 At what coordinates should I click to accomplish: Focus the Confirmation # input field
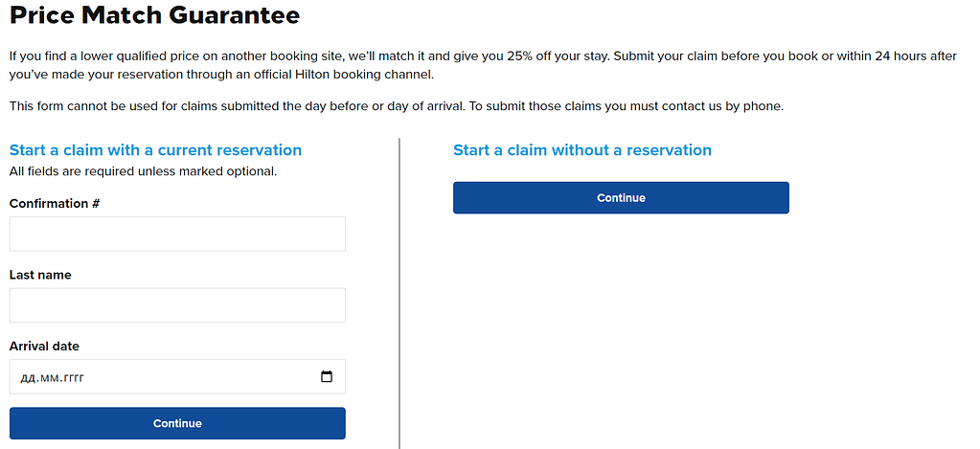click(x=177, y=235)
